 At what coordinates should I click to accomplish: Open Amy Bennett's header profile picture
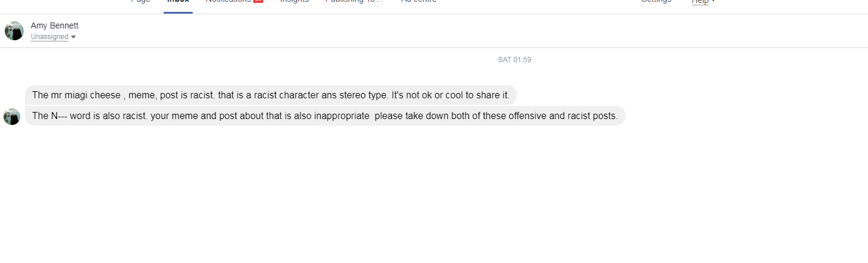click(14, 31)
